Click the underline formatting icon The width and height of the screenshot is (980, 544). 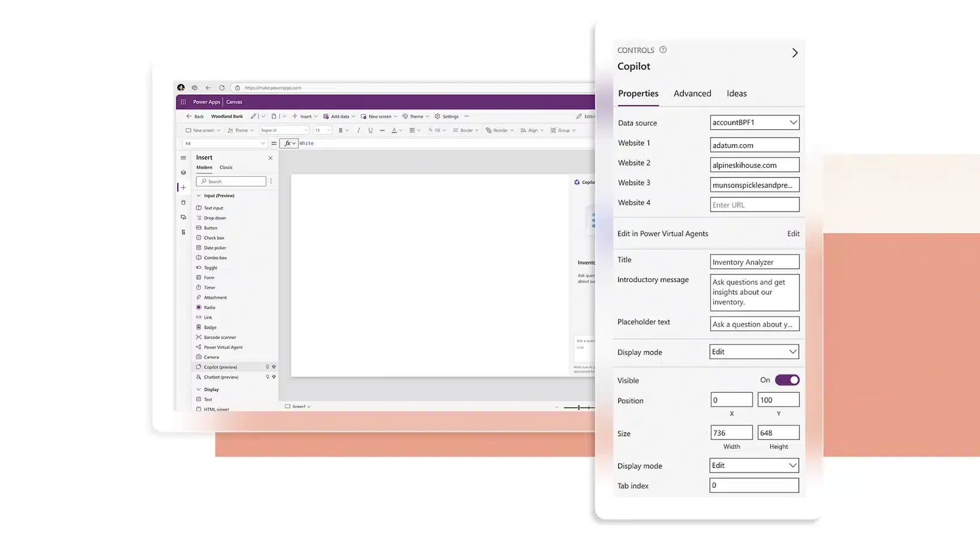coord(370,130)
